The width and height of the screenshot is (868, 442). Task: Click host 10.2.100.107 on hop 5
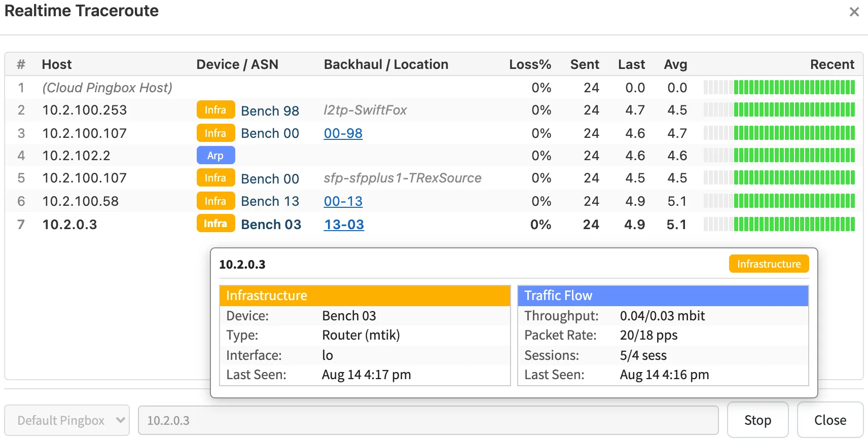click(85, 178)
